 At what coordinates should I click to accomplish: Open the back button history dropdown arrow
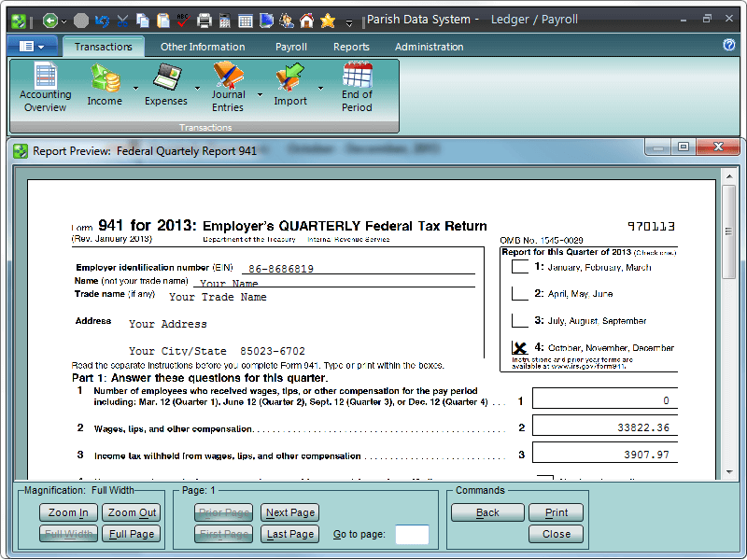coord(63,21)
